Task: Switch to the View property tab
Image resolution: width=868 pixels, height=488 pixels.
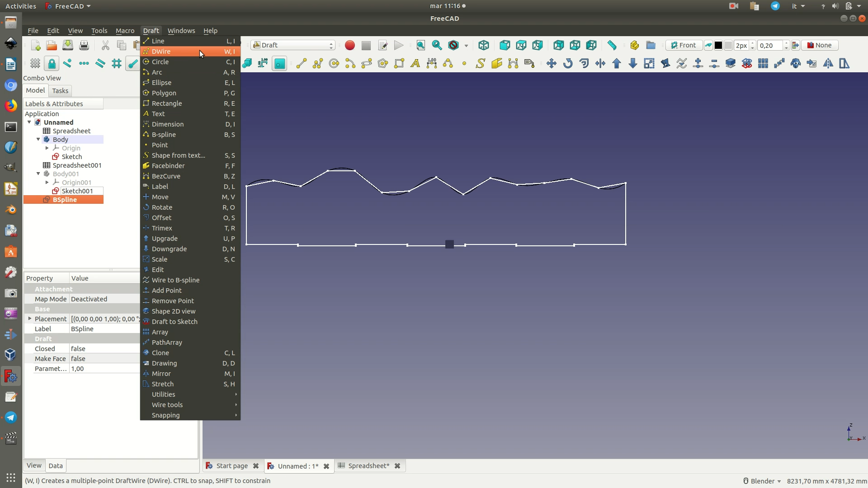Action: click(x=34, y=465)
